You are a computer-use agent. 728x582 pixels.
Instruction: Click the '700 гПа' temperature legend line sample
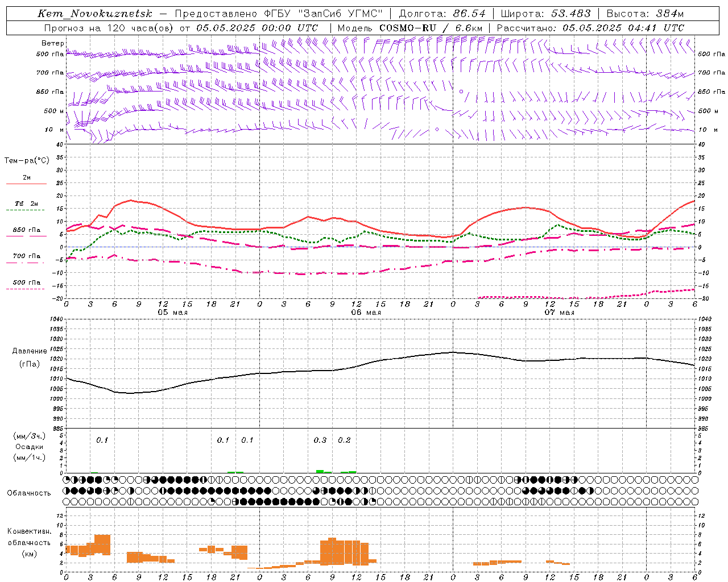click(x=26, y=263)
